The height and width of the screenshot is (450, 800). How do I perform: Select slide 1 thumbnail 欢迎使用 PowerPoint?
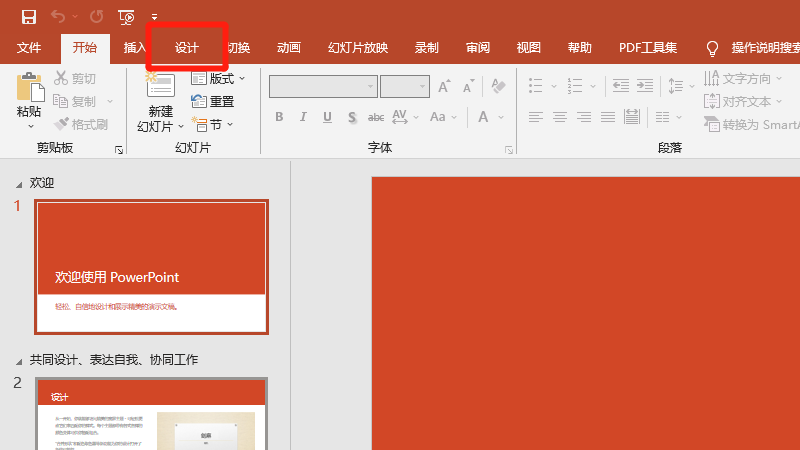[151, 266]
